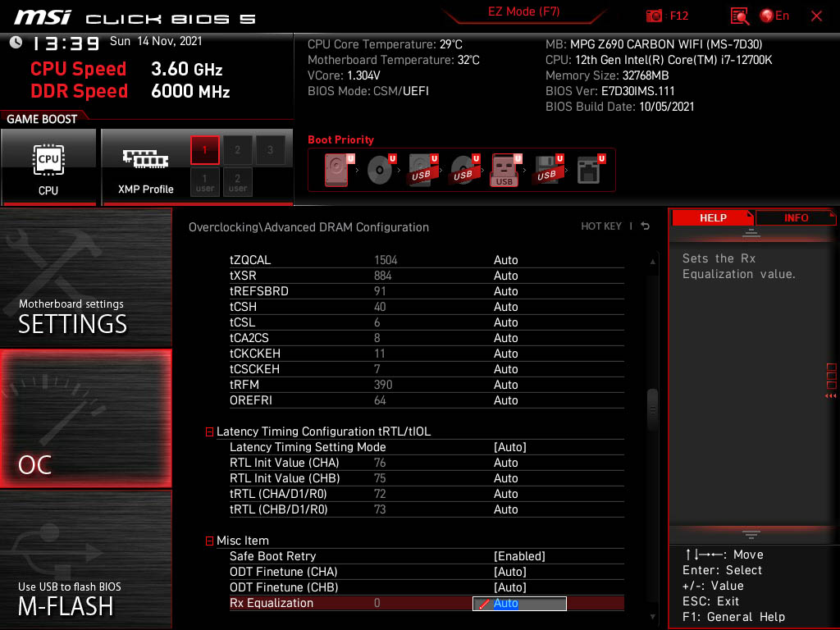840x630 pixels.
Task: Click the DRAM settings list scrollbar thumb
Action: tap(653, 404)
